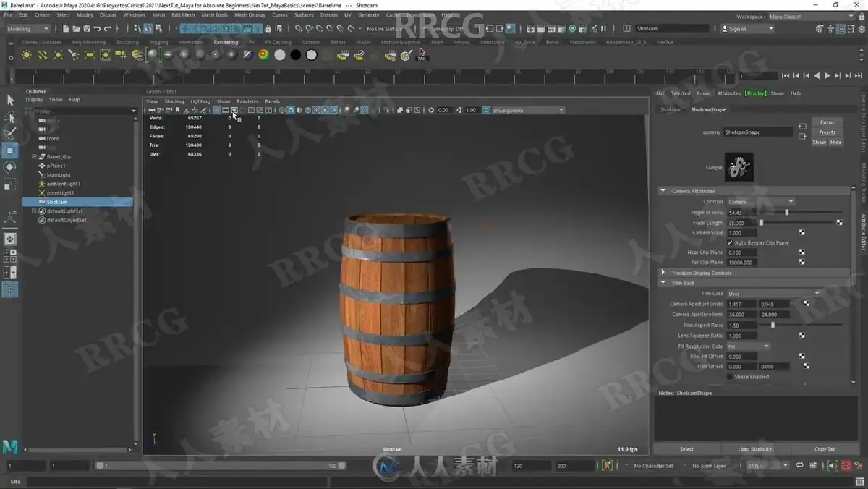Click the first light icon on the Rendering shelf

tap(27, 55)
